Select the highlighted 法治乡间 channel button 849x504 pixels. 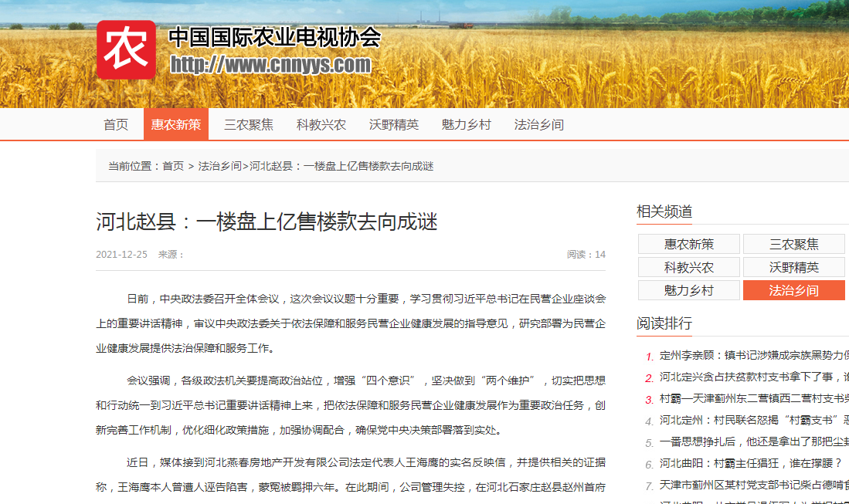pyautogui.click(x=794, y=290)
